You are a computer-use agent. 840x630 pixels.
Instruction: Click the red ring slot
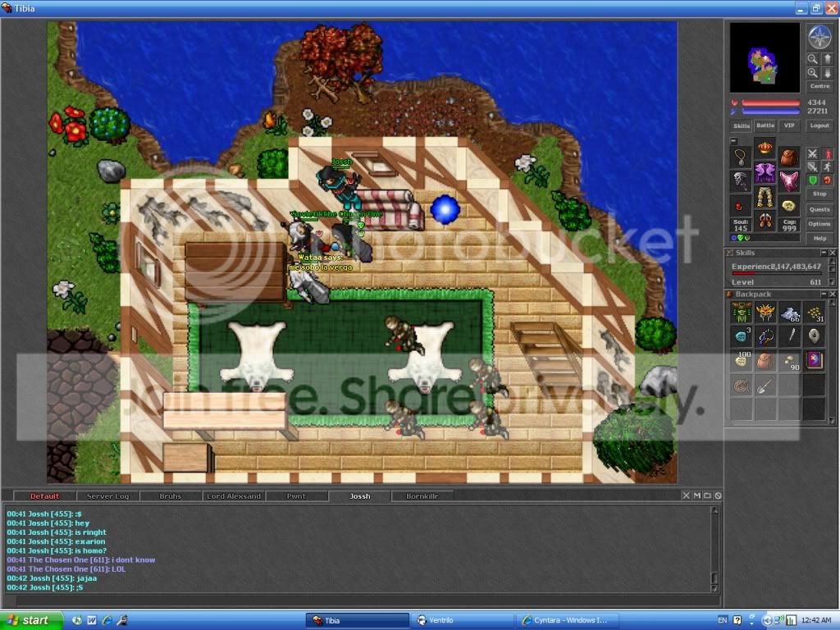tap(741, 206)
